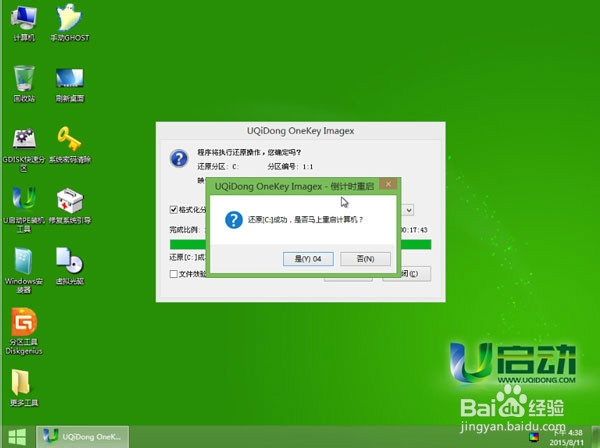Click the blue question mark in restart dialog
Screen dimensions: 600x448
click(x=234, y=220)
